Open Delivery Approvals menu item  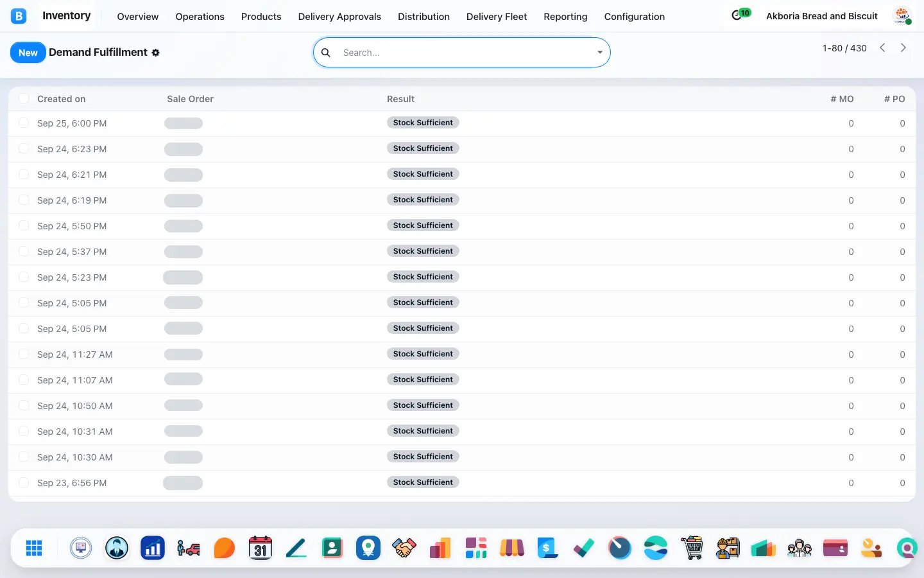pos(339,17)
